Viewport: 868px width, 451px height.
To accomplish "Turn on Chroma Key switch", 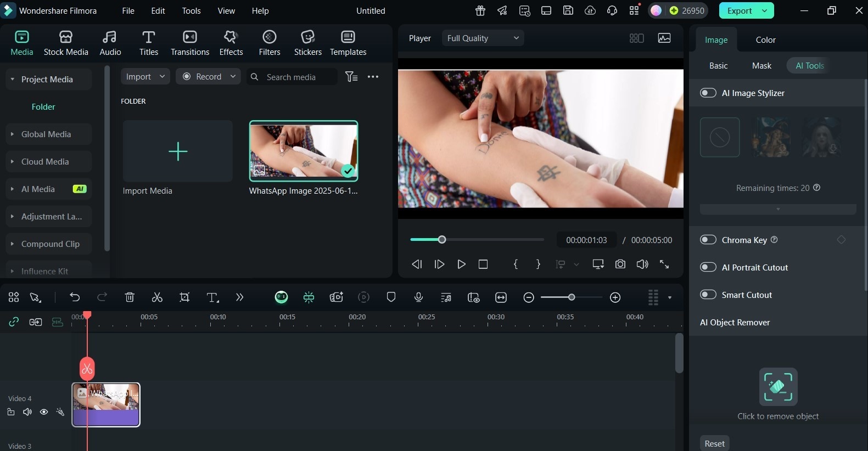I will click(x=708, y=240).
